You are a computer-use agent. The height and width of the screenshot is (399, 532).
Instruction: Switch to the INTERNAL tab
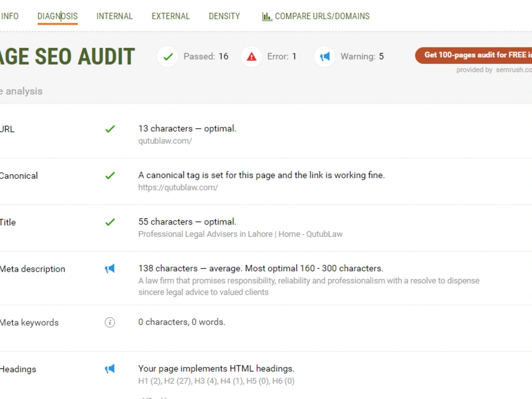(114, 16)
